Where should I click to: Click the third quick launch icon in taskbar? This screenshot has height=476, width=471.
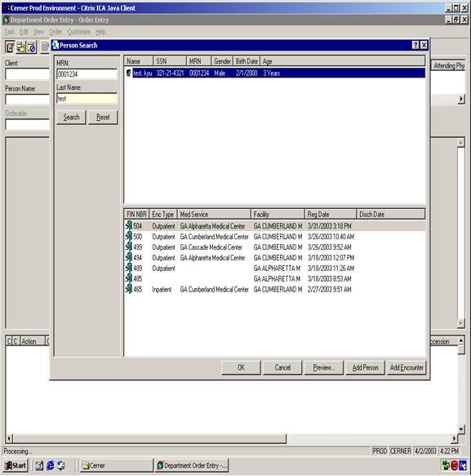click(x=61, y=465)
